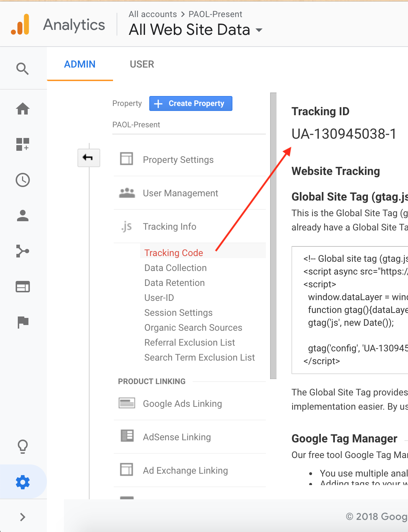Open Realtime reports clock icon

pyautogui.click(x=23, y=180)
